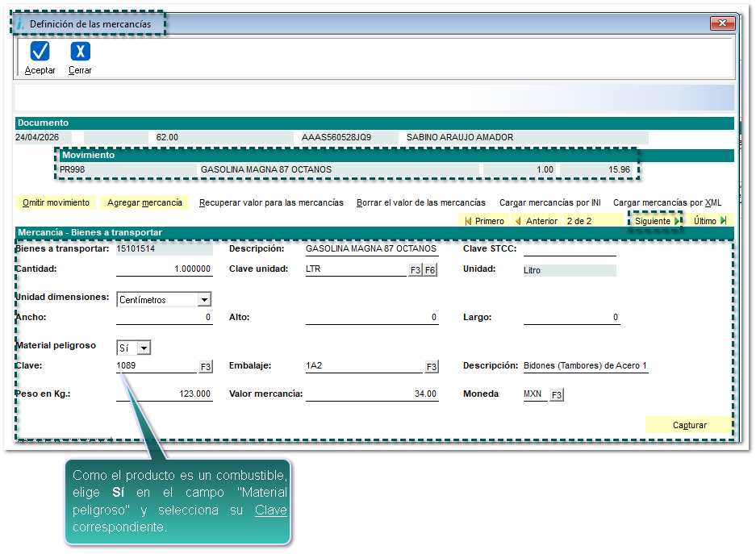Choose Cargar mercancías por XML
756x554 pixels.
(x=667, y=203)
